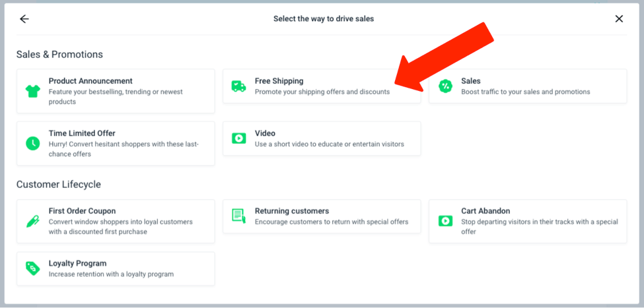
Task: Click the First Order Coupon pen icon
Action: click(32, 221)
